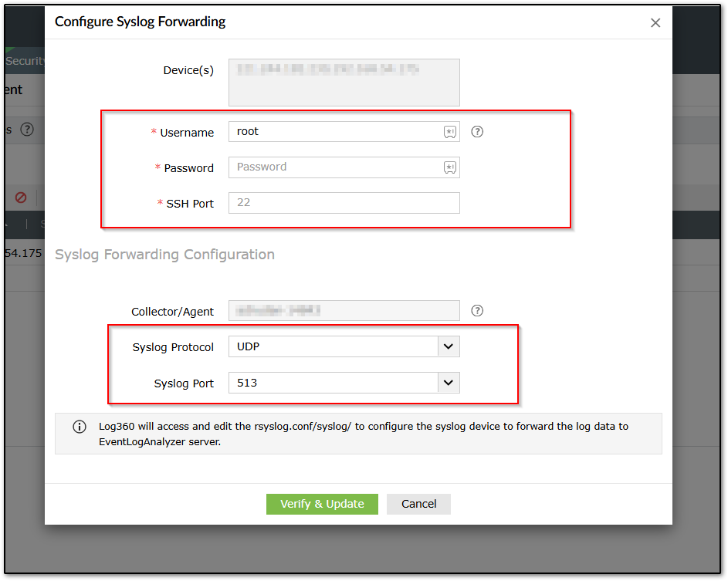Select the SSH Port input box
The height and width of the screenshot is (581, 728).
tap(344, 203)
